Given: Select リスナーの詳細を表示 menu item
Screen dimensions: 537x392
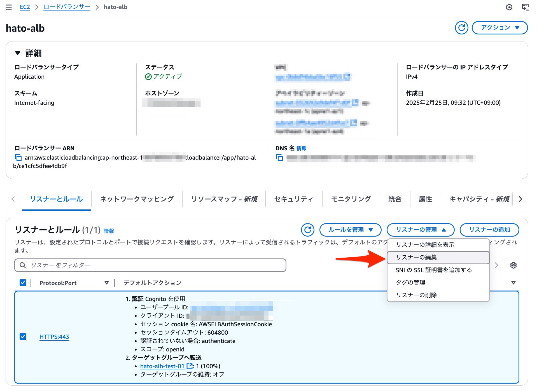Looking at the screenshot, I should (438, 245).
